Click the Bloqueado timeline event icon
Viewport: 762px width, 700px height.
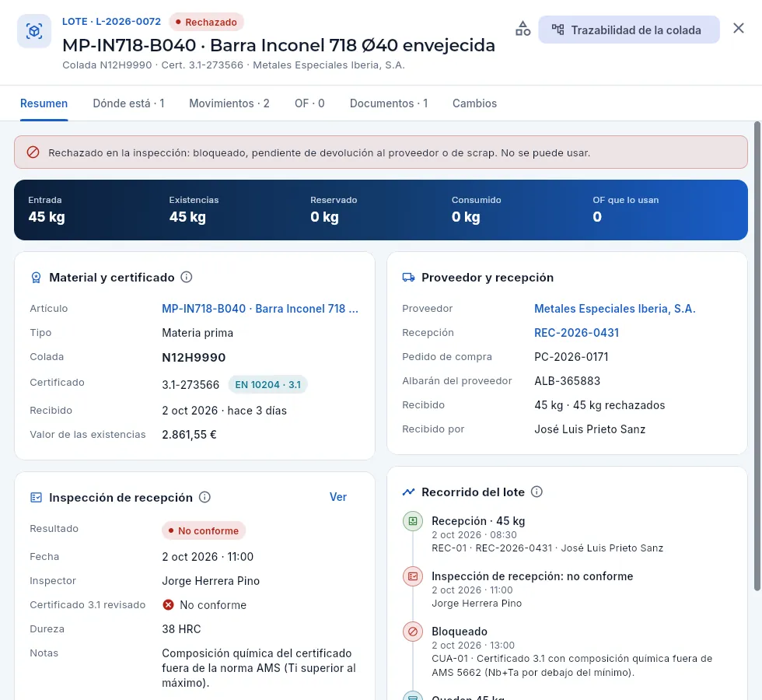413,632
